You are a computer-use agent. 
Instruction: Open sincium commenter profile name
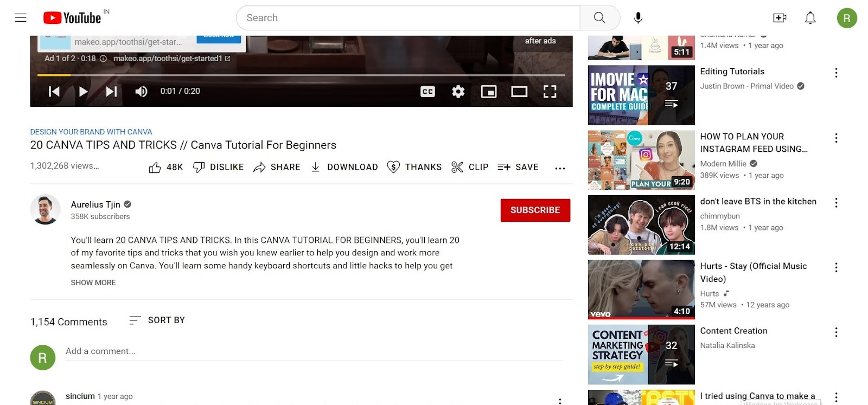[80, 396]
